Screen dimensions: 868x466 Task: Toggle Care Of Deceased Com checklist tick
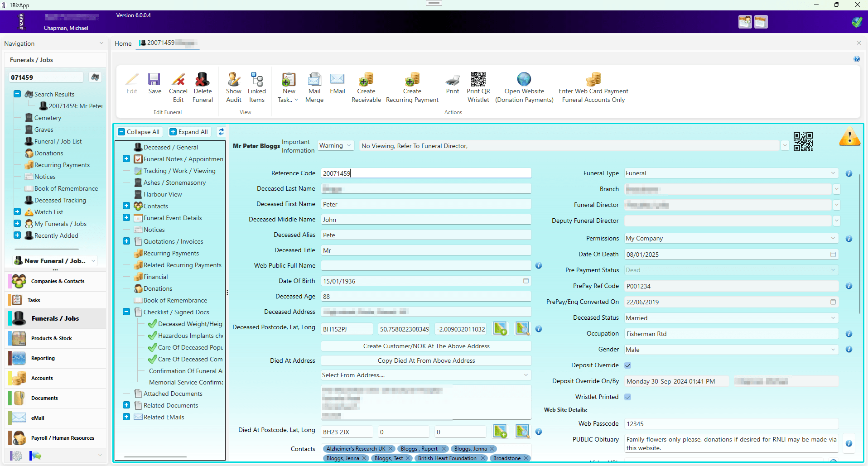tap(153, 359)
